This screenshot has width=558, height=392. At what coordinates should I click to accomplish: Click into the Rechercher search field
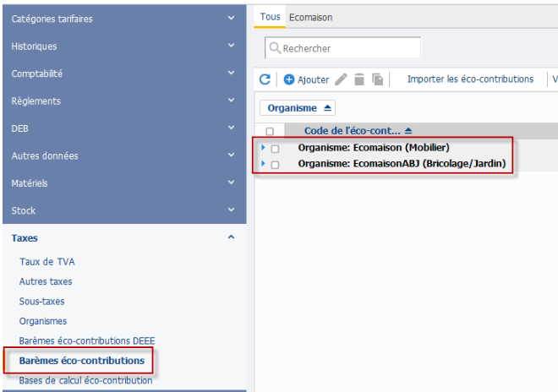point(342,47)
